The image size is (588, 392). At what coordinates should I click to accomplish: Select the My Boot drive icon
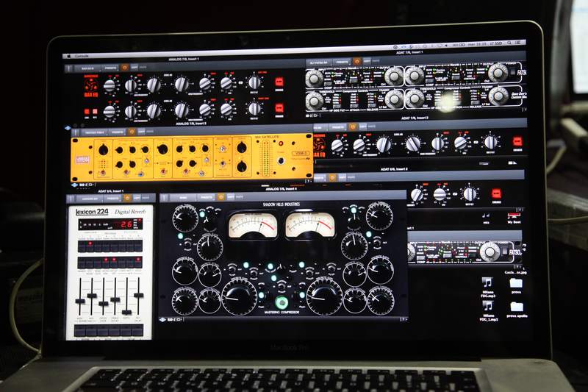click(514, 218)
